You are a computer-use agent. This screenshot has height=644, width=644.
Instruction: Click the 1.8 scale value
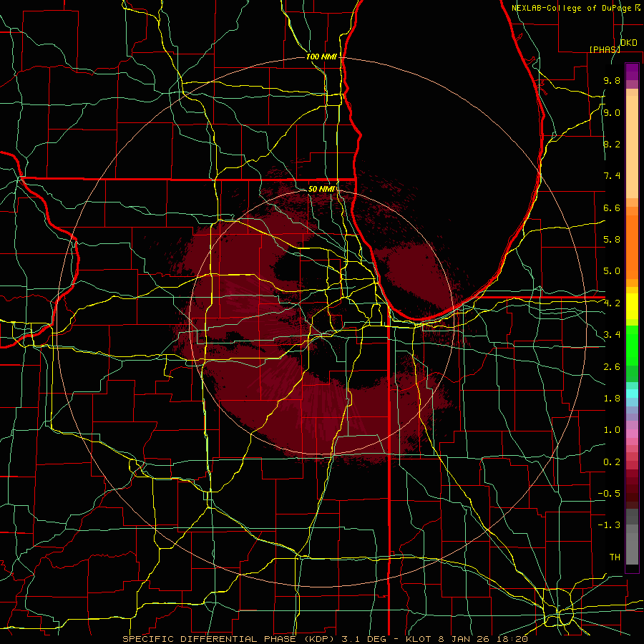click(x=612, y=399)
